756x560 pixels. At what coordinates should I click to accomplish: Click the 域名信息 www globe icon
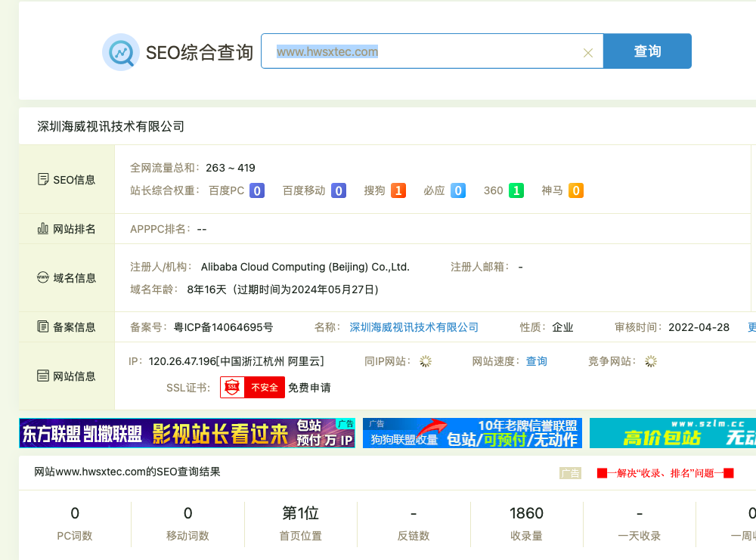tap(43, 277)
